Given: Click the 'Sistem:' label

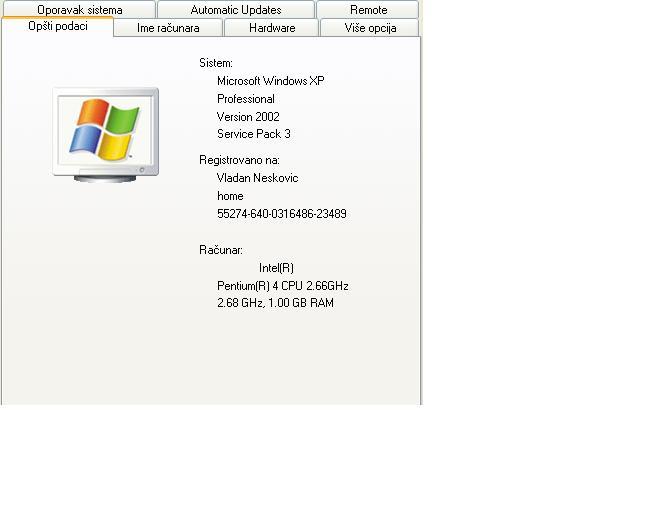Looking at the screenshot, I should tap(216, 63).
